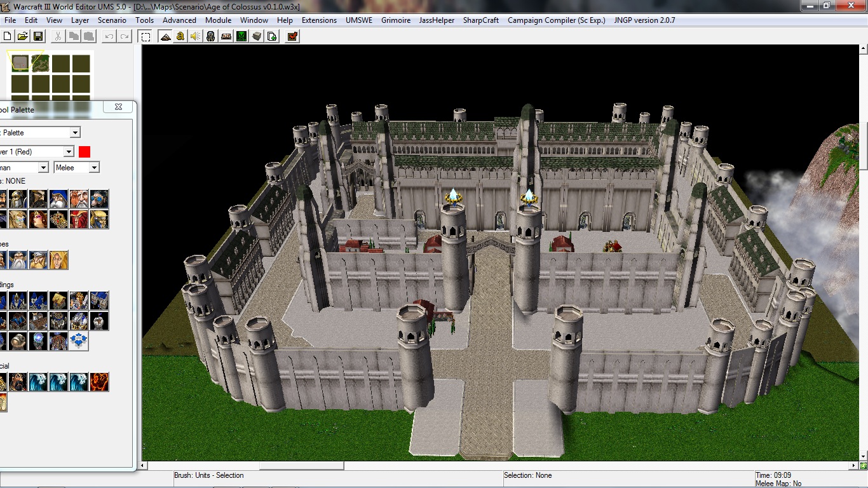Activate the dashed-square Selection brush
Viewport: 868px width, 488px height.
tap(146, 36)
